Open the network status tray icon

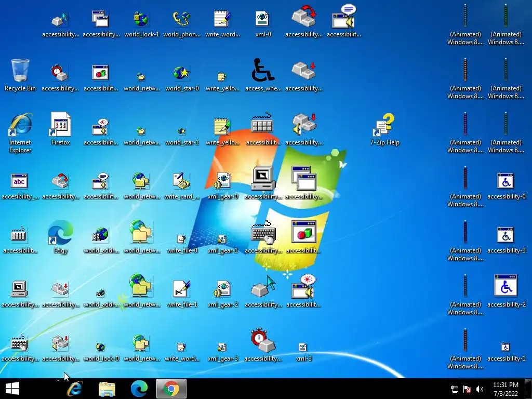click(454, 389)
